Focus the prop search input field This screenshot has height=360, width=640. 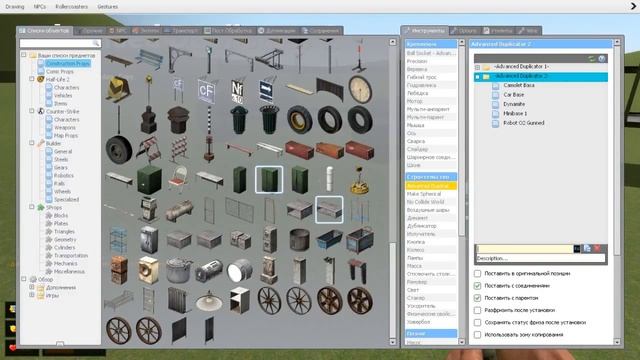point(60,43)
